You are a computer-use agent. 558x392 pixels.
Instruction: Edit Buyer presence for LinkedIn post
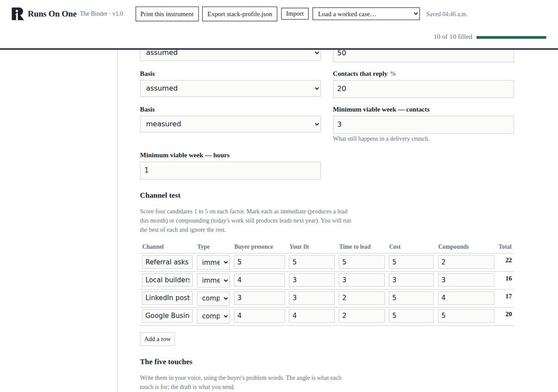[259, 298]
